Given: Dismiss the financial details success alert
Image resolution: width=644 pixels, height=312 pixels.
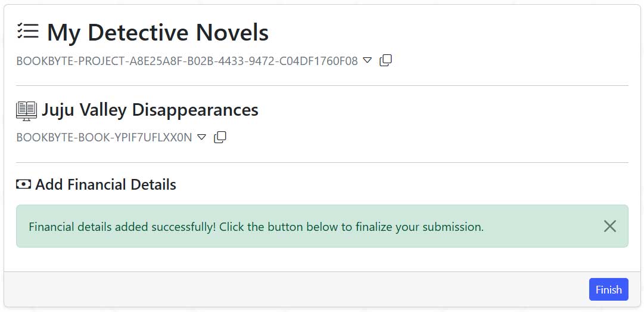Looking at the screenshot, I should [x=609, y=226].
